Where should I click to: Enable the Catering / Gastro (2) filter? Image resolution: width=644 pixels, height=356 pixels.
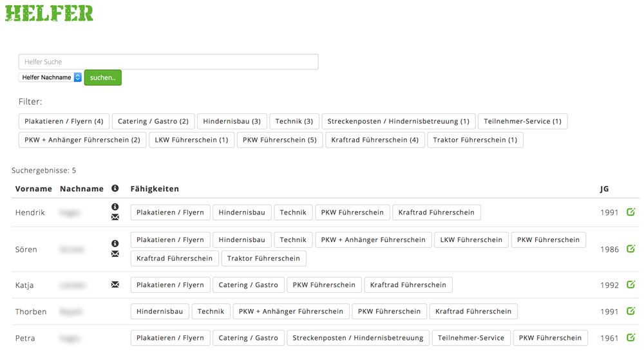click(x=153, y=121)
